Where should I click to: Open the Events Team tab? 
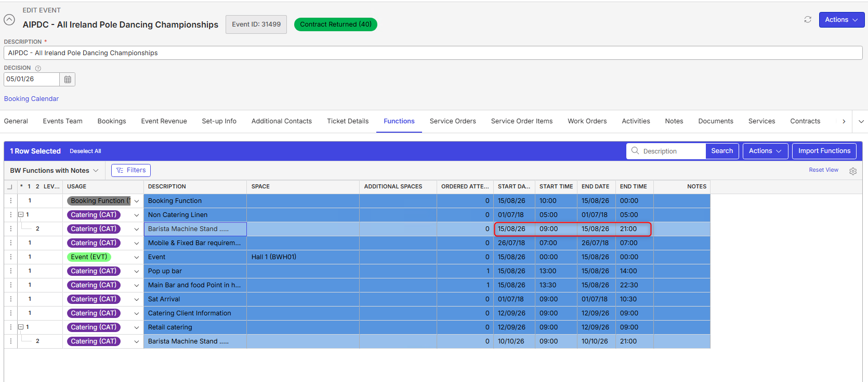click(63, 121)
